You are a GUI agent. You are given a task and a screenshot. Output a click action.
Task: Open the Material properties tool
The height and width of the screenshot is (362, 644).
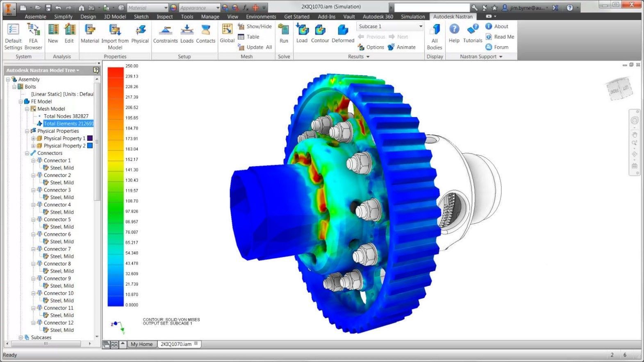(90, 34)
